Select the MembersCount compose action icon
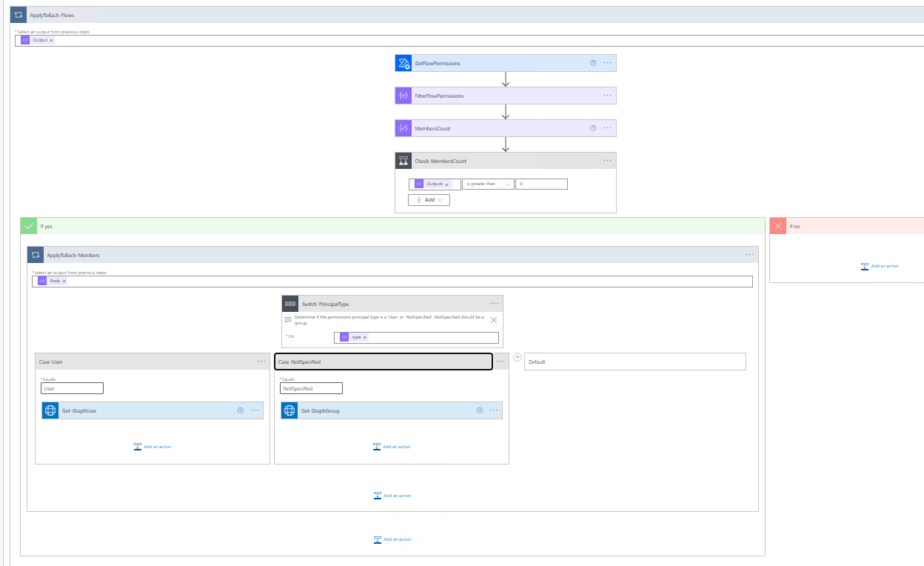 [403, 128]
